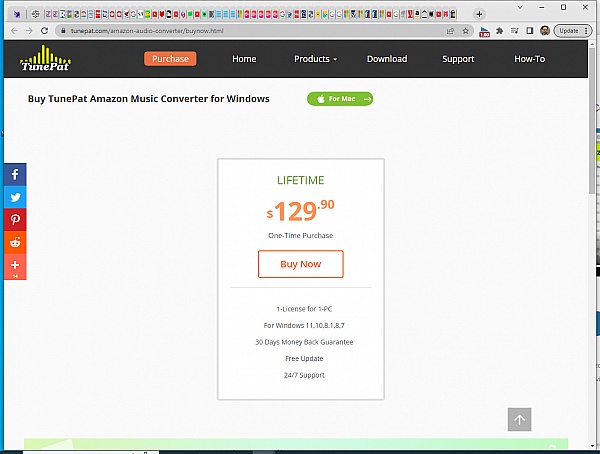Open the Support nav item
The height and width of the screenshot is (454, 600).
[x=458, y=59]
